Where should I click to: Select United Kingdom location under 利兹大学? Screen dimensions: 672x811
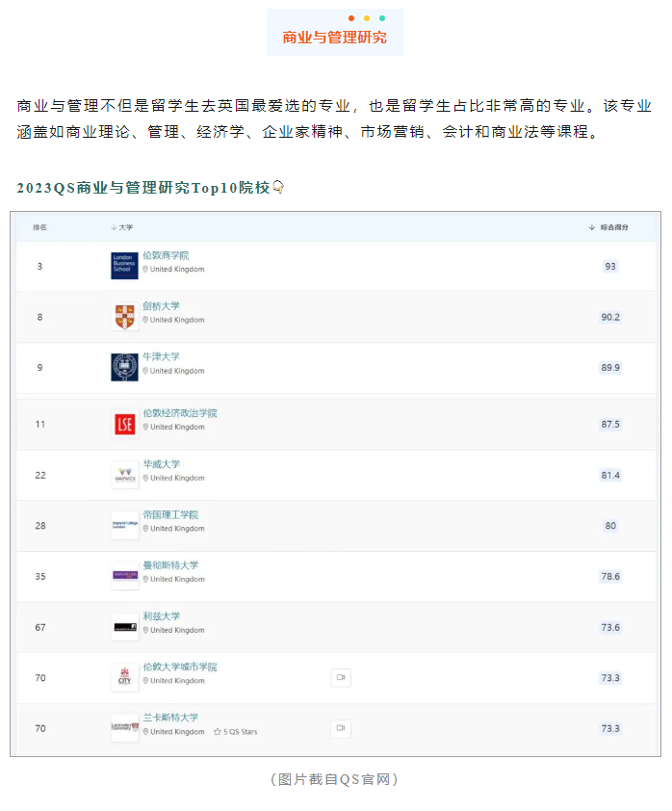click(x=173, y=630)
